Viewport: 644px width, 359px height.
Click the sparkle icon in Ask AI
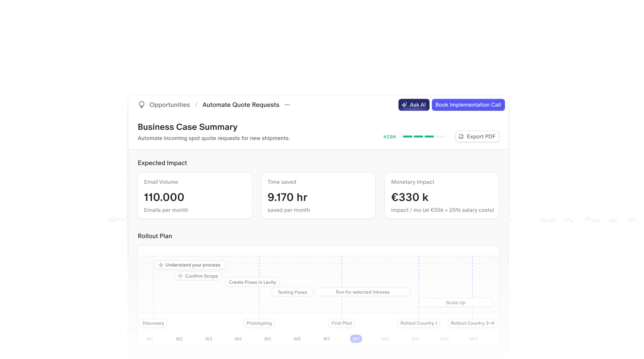[405, 105]
